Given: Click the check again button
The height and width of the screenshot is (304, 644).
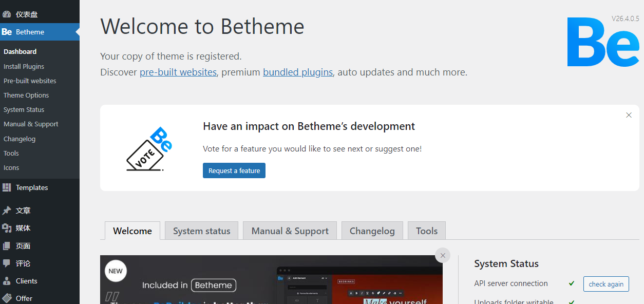Looking at the screenshot, I should pyautogui.click(x=606, y=284).
